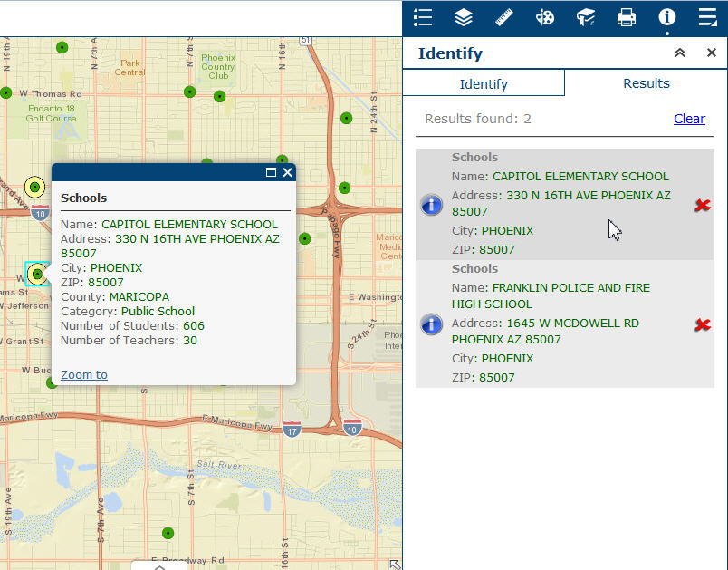This screenshot has width=728, height=570.
Task: Remove Capitol Elementary School result
Action: point(702,206)
